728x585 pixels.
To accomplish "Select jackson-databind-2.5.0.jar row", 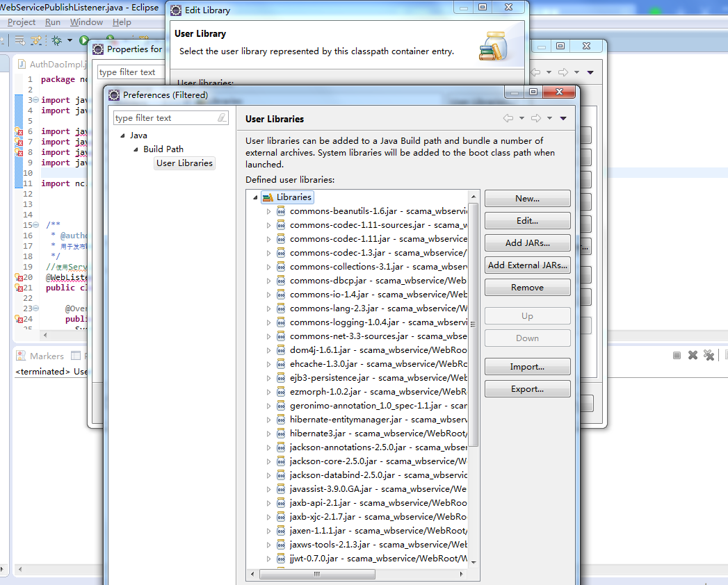I will (378, 475).
